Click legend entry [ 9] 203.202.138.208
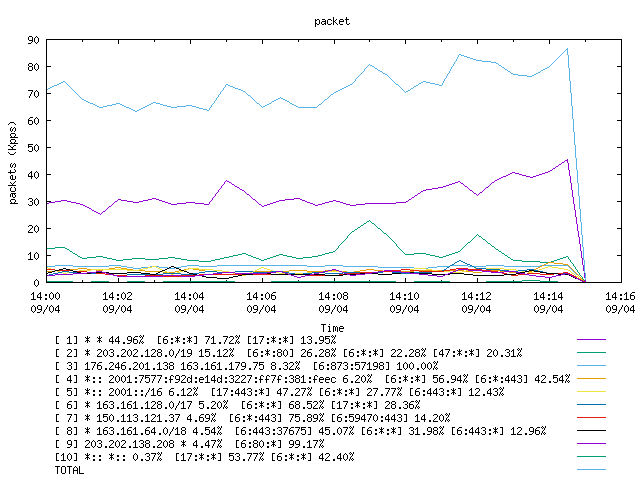Screen dimensions: 640x480 189,444
